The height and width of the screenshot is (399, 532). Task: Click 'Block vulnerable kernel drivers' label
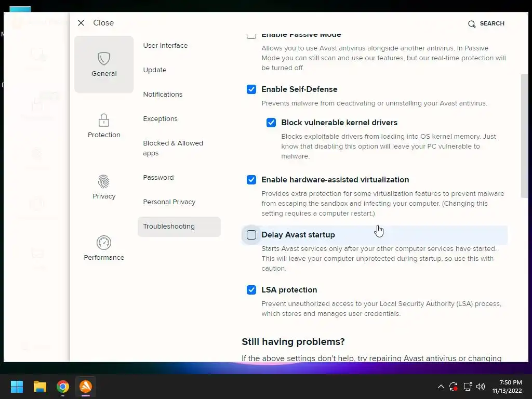(339, 123)
